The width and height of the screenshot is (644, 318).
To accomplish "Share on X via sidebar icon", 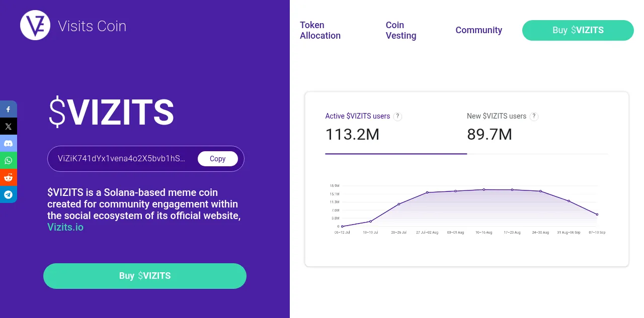I will [x=9, y=126].
